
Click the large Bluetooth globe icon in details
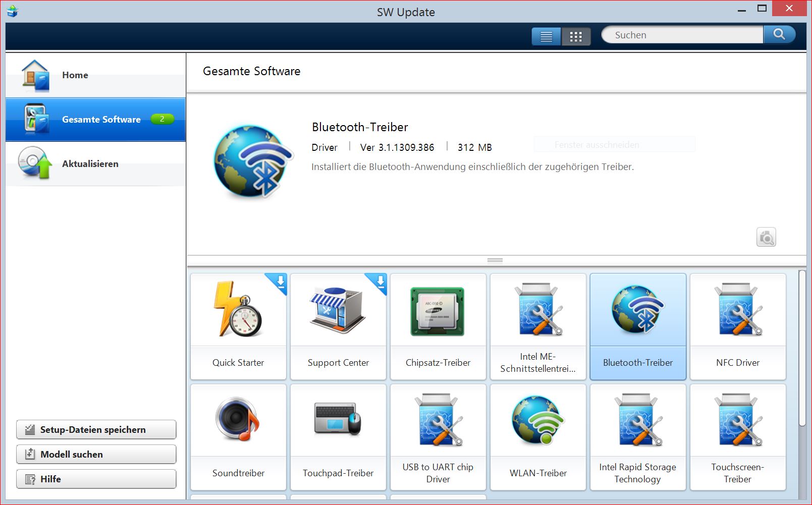tap(253, 161)
